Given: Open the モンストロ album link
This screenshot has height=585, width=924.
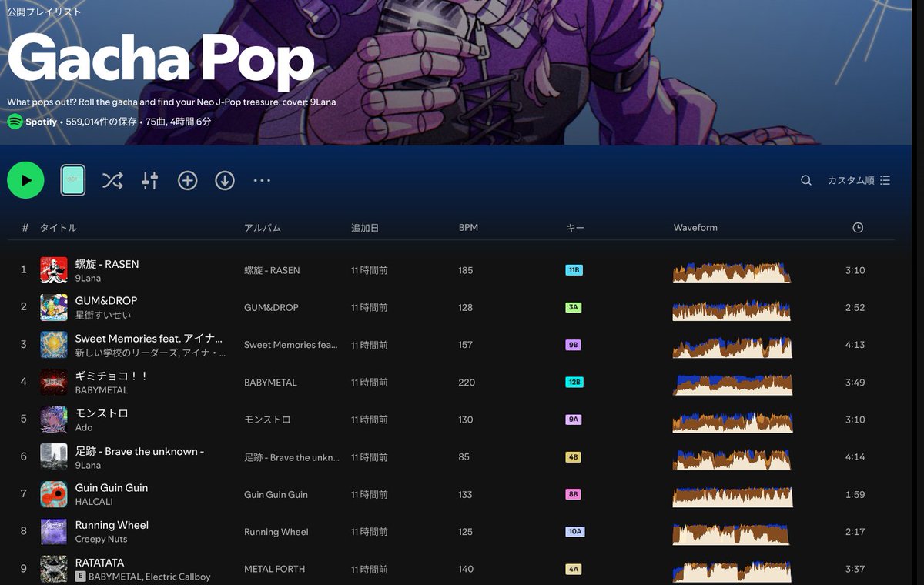Looking at the screenshot, I should point(267,420).
